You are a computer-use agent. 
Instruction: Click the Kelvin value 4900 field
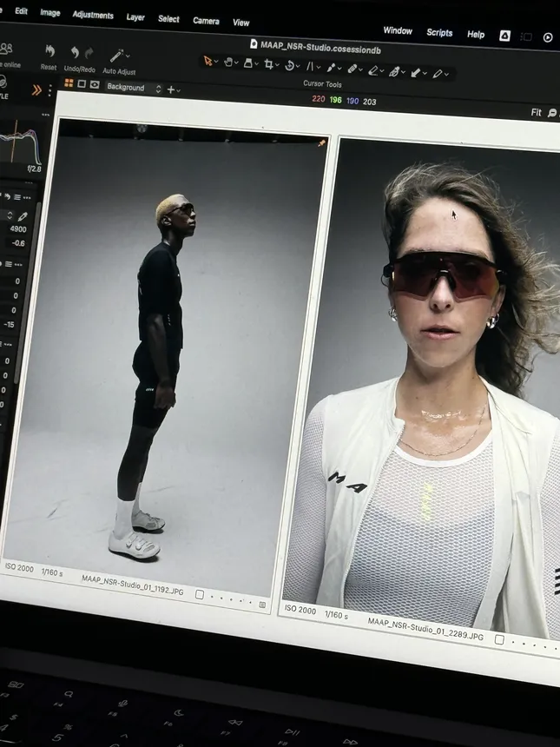click(17, 229)
